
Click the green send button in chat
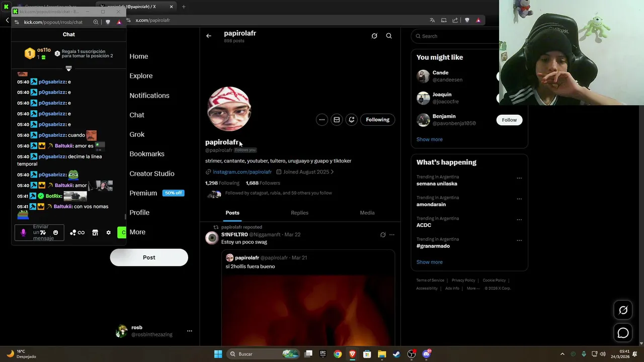tap(122, 232)
